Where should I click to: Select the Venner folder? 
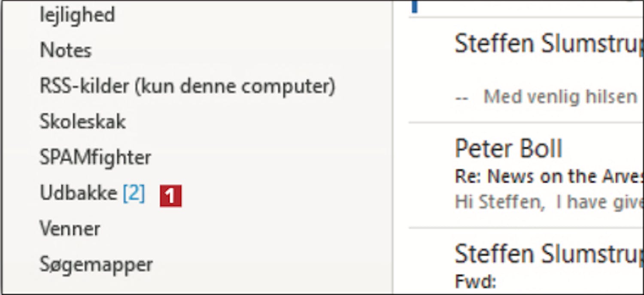pyautogui.click(x=70, y=228)
